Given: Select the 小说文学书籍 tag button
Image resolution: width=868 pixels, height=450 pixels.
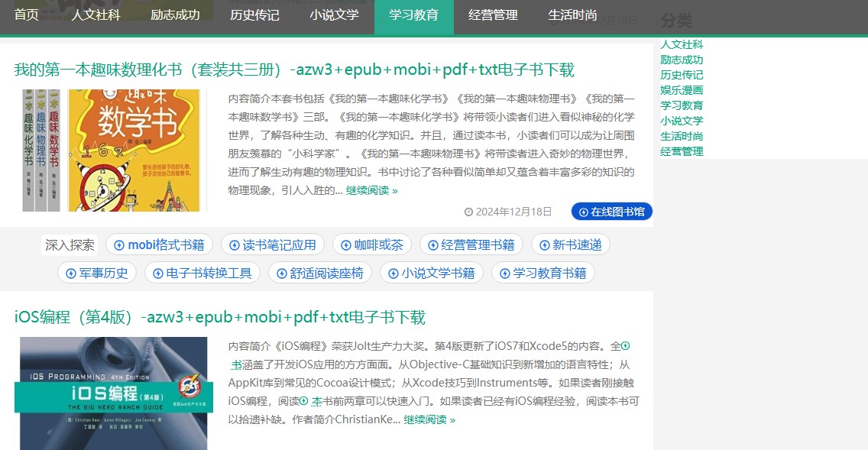Looking at the screenshot, I should (432, 272).
